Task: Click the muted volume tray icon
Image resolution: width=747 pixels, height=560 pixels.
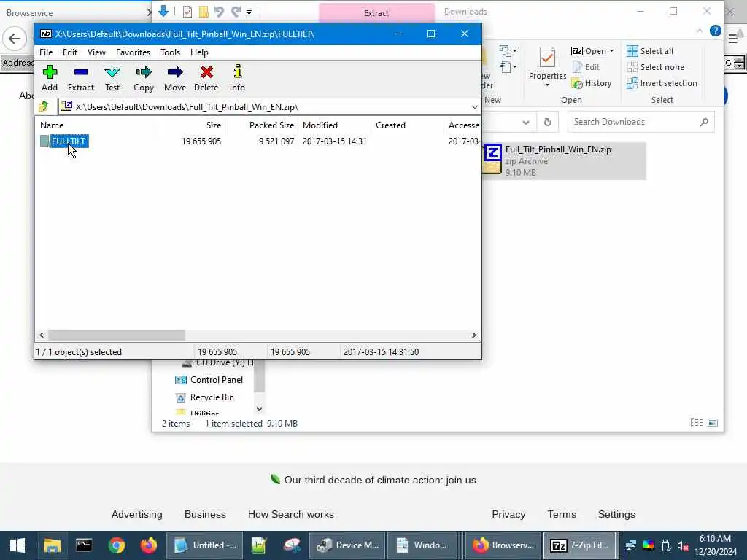Action: (x=683, y=545)
